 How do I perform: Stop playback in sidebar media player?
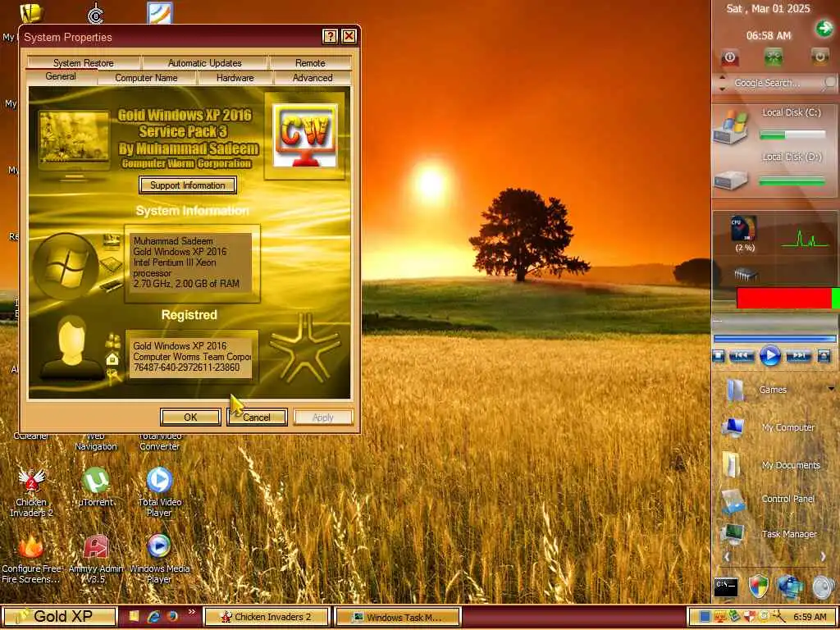click(719, 356)
